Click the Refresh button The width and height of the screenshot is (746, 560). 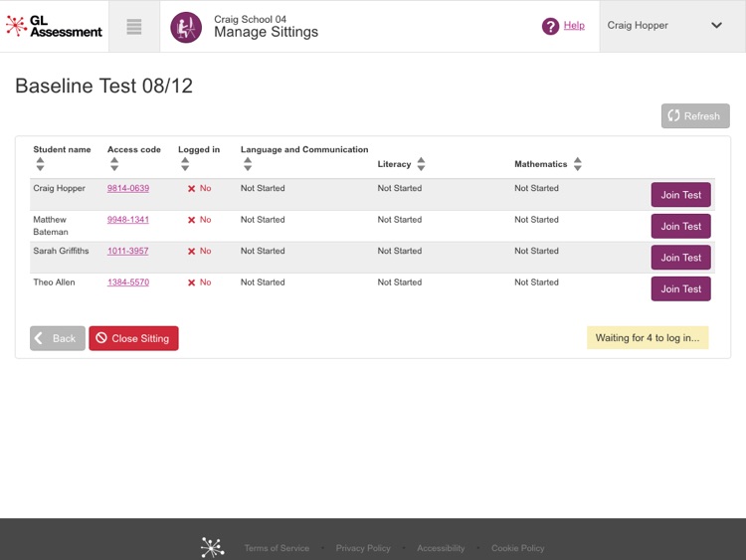click(x=695, y=116)
